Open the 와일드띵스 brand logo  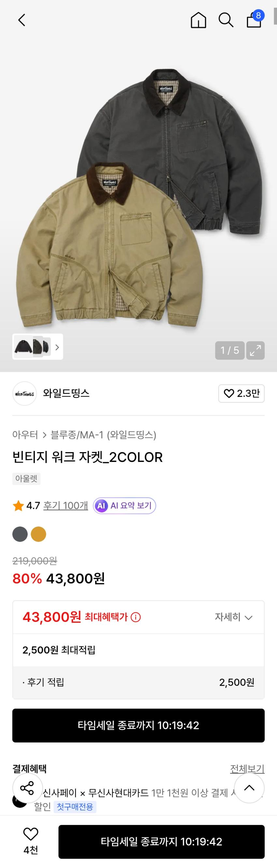pos(25,394)
